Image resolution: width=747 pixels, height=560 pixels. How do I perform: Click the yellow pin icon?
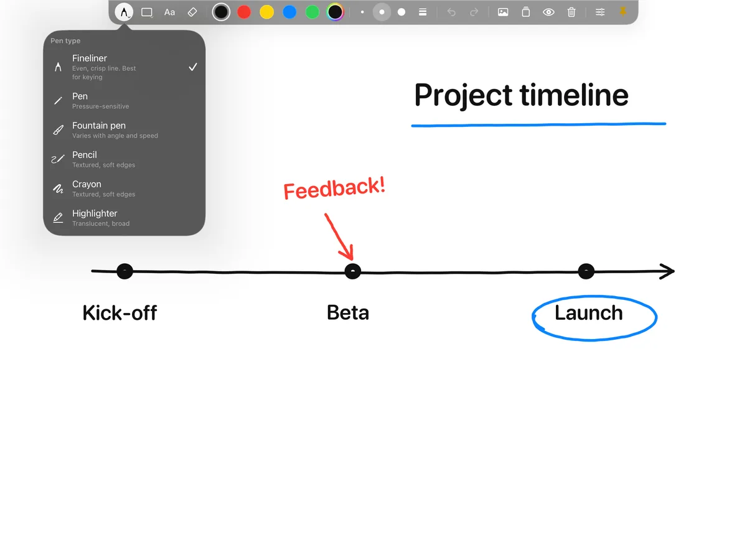tap(622, 12)
